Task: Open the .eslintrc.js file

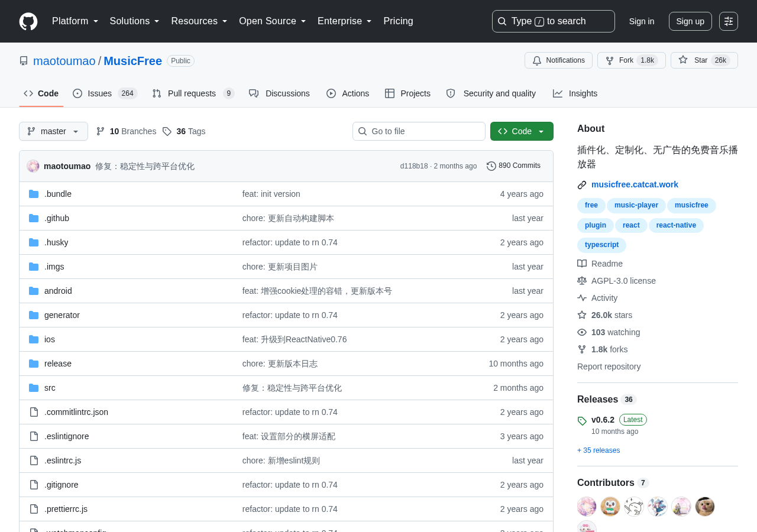Action: click(x=63, y=460)
